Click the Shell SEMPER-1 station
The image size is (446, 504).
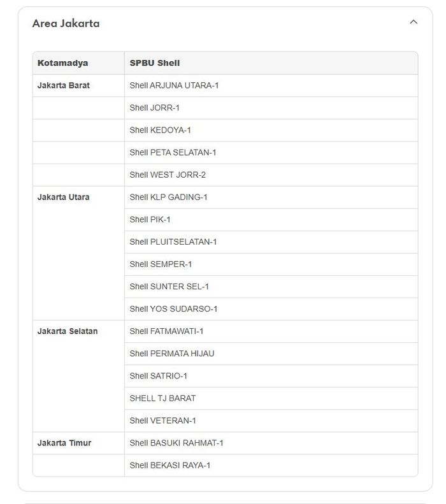click(161, 264)
